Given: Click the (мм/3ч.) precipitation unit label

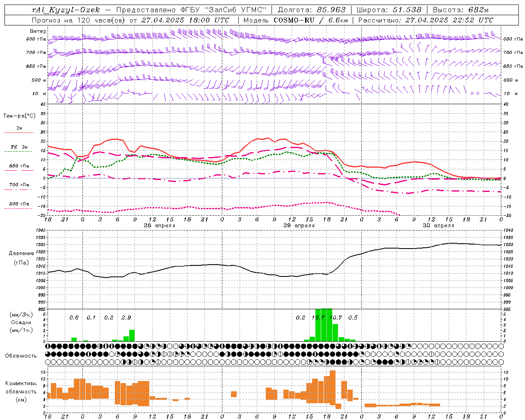Looking at the screenshot, I should [x=21, y=315].
